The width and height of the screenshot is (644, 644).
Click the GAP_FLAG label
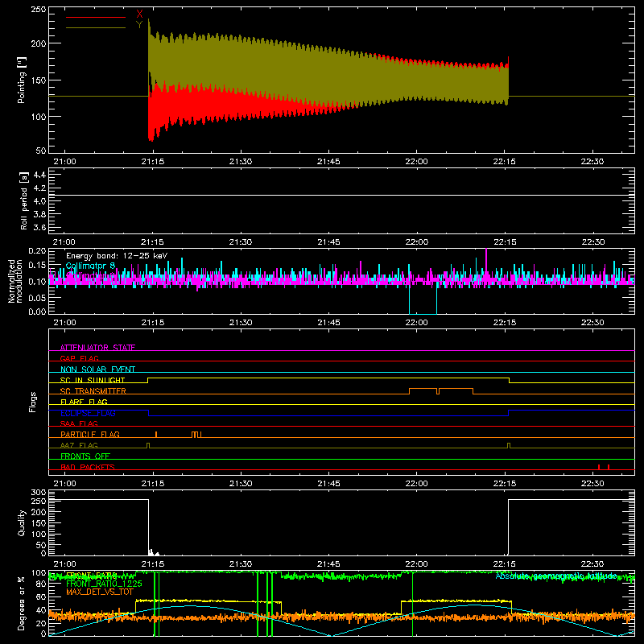click(79, 358)
